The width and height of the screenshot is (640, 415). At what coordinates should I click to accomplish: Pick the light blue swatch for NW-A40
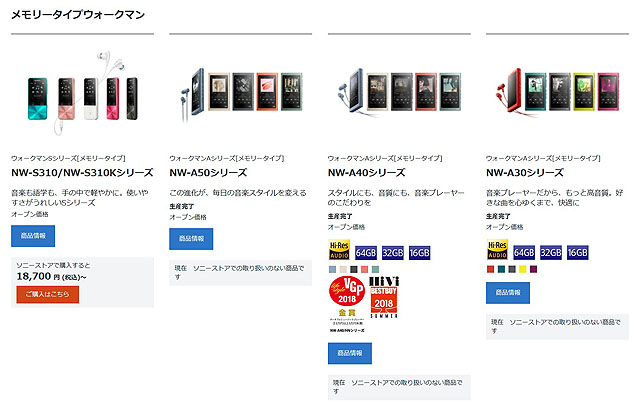(332, 269)
